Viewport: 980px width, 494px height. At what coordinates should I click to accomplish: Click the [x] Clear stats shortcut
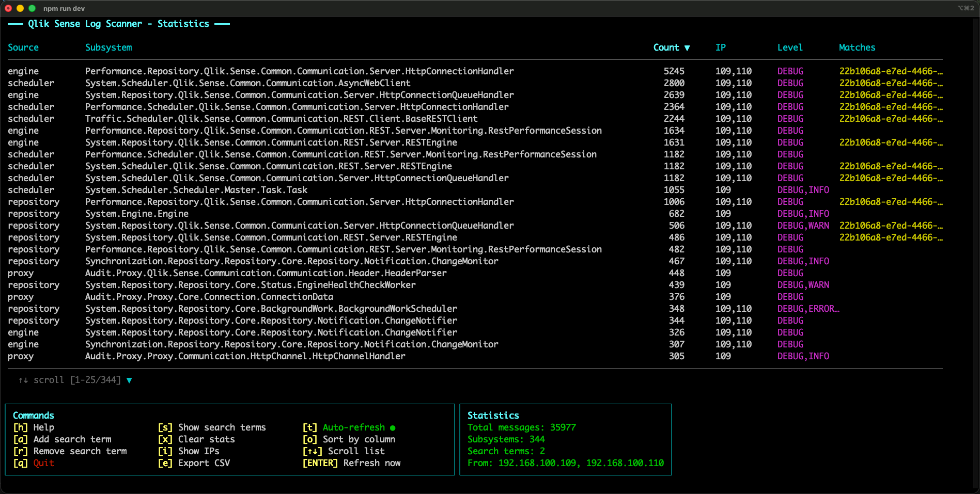[x=196, y=439]
